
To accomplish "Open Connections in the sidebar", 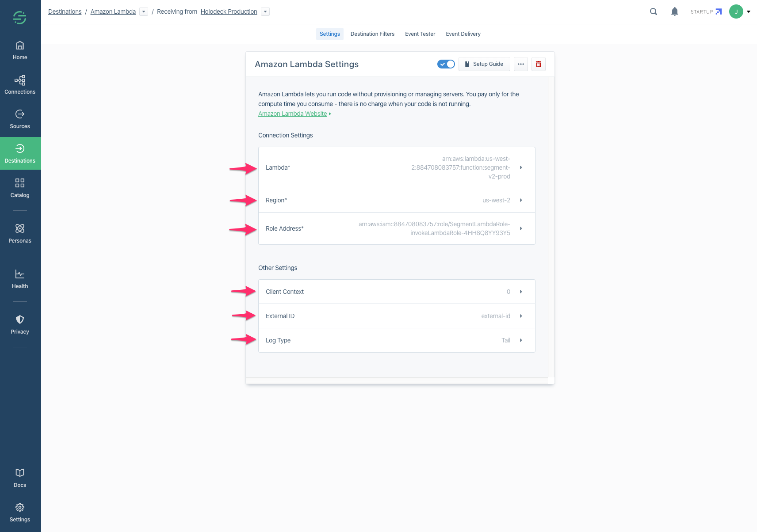I will click(20, 85).
